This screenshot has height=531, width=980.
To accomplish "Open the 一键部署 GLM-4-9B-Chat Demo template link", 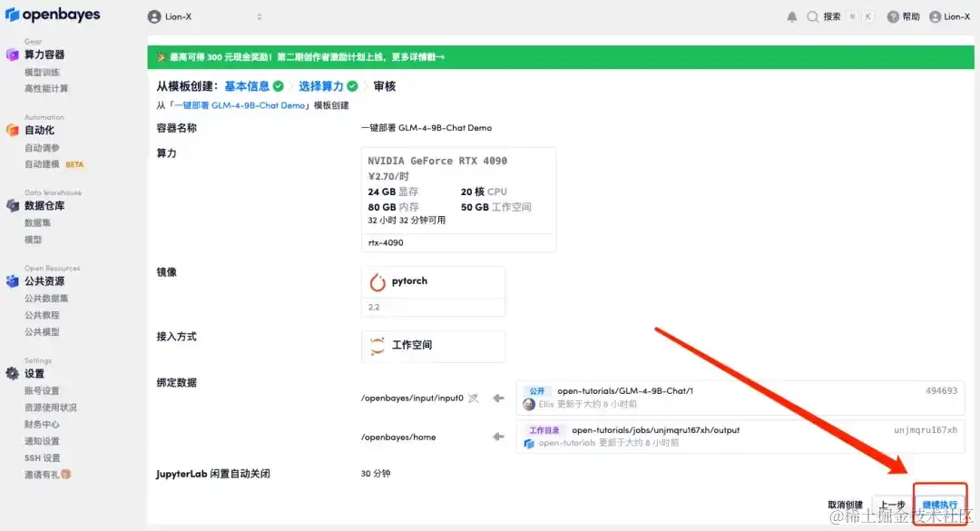I will click(239, 105).
